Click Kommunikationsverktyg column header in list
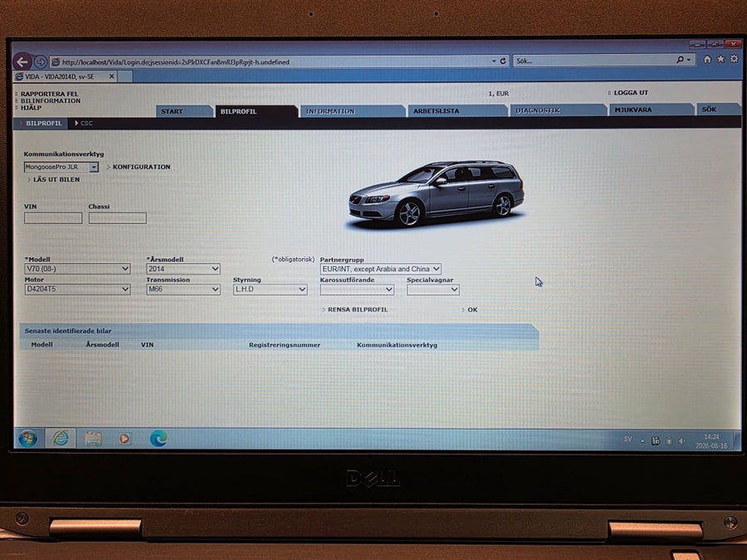 (397, 345)
